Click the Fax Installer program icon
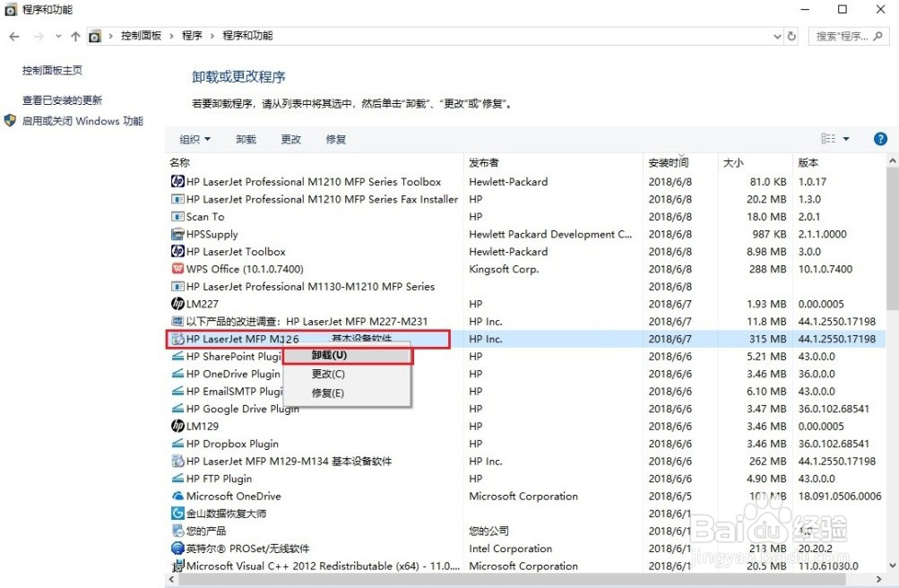 click(177, 200)
